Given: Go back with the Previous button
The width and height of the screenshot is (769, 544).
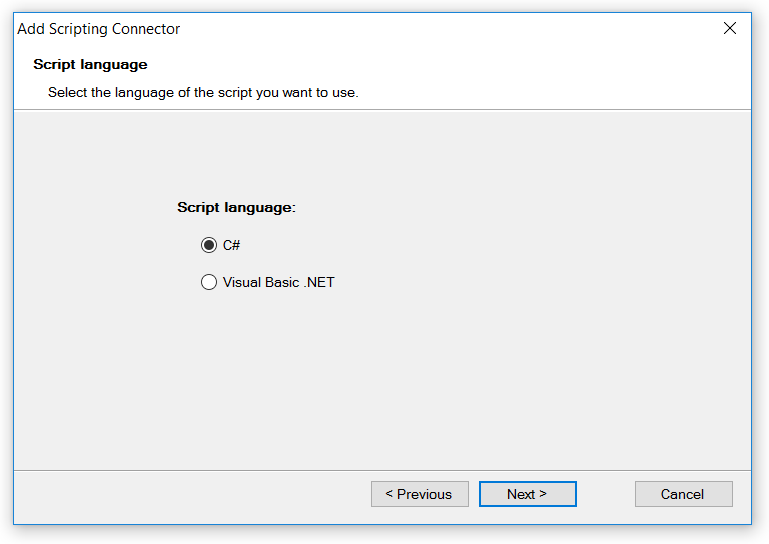Looking at the screenshot, I should point(419,494).
